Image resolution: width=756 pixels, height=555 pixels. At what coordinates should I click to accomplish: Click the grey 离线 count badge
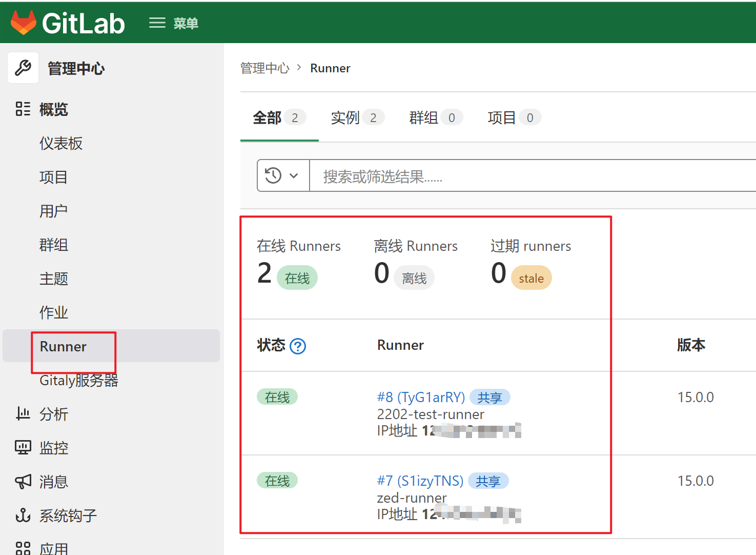[414, 278]
